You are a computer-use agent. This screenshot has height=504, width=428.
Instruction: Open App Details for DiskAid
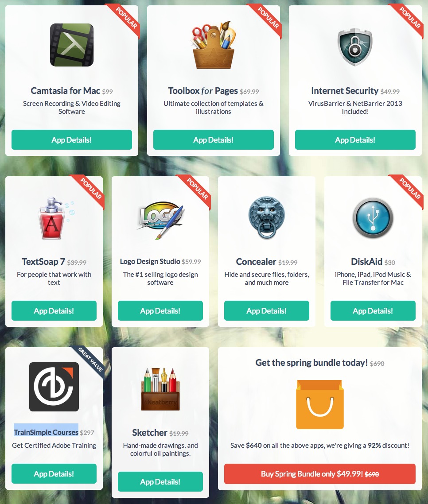[373, 311]
